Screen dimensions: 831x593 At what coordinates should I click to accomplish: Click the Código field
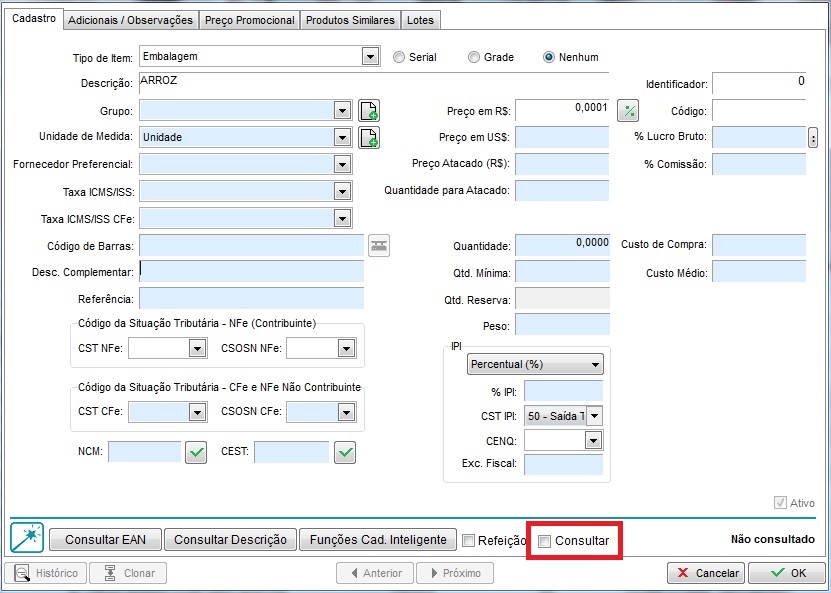click(x=759, y=111)
